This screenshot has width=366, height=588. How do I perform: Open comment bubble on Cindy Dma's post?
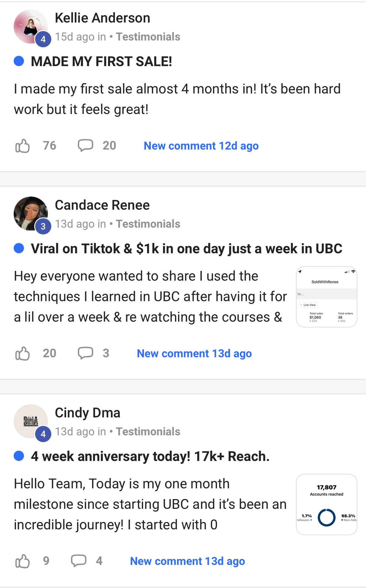[x=79, y=561]
